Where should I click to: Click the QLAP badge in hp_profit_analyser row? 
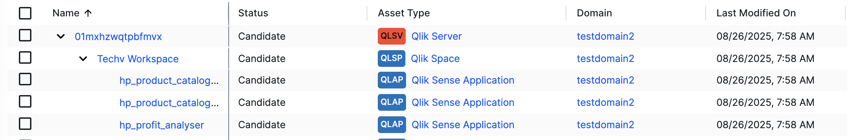tap(392, 125)
